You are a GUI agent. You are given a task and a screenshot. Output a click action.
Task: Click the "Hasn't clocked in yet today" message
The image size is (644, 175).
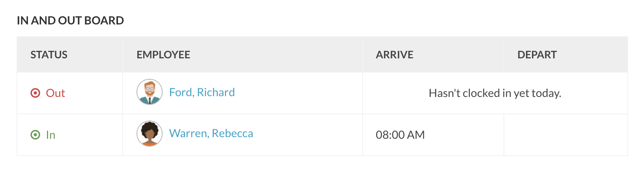point(495,93)
